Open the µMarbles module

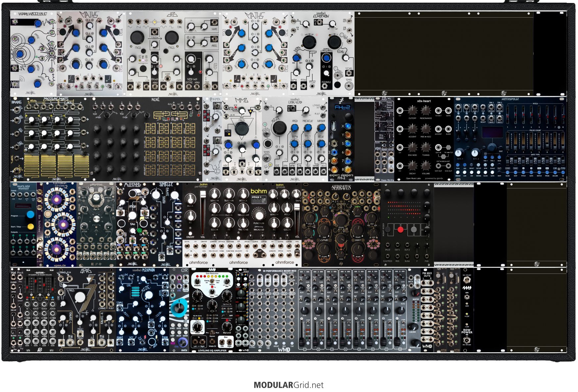click(x=96, y=224)
